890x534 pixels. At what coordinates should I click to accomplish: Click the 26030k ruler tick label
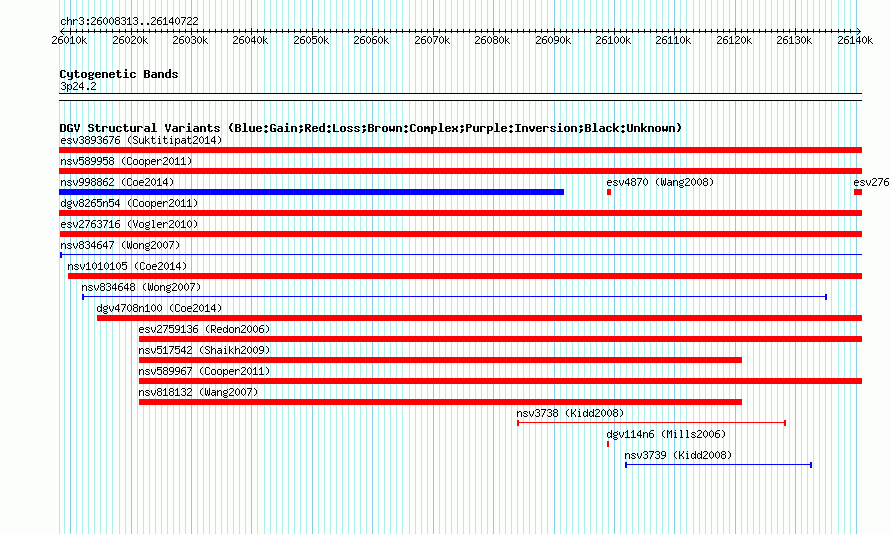pyautogui.click(x=190, y=40)
